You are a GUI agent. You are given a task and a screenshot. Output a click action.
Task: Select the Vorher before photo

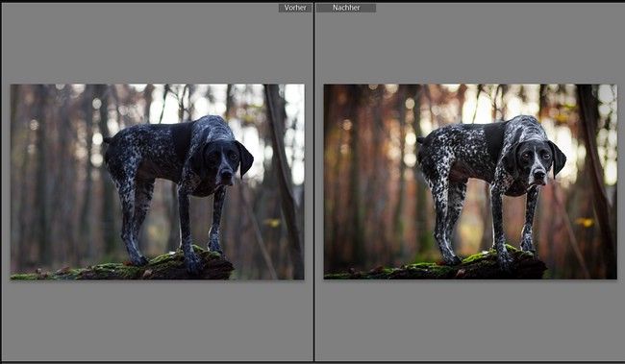tap(158, 182)
